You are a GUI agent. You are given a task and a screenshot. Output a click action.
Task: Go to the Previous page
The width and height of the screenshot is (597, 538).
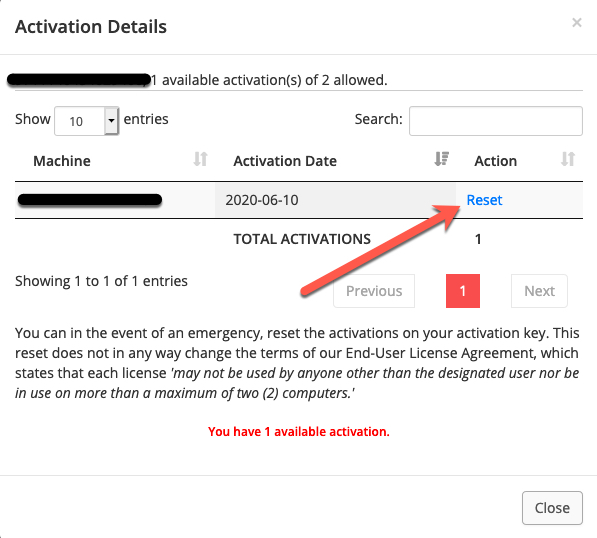click(374, 291)
